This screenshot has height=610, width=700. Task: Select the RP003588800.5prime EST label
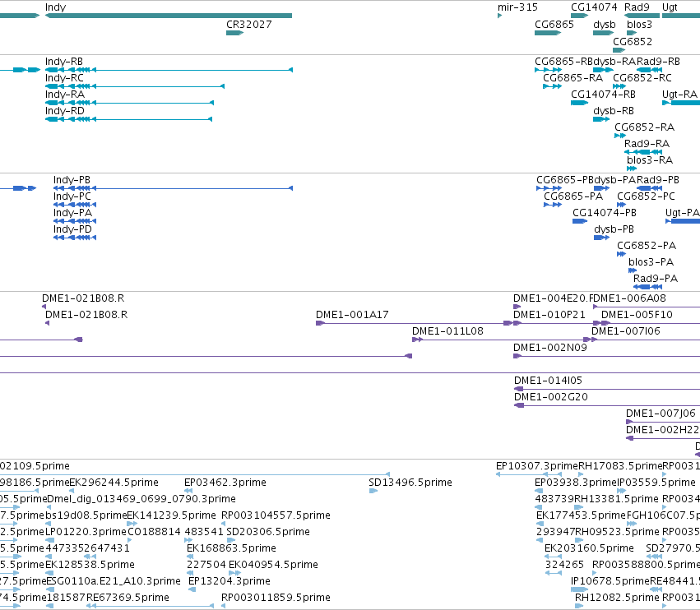(646, 566)
